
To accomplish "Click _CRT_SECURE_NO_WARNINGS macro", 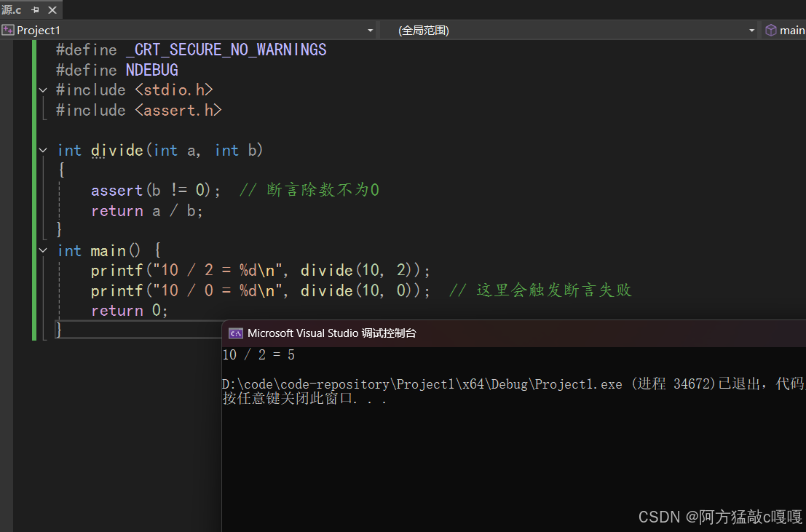I will (x=226, y=50).
